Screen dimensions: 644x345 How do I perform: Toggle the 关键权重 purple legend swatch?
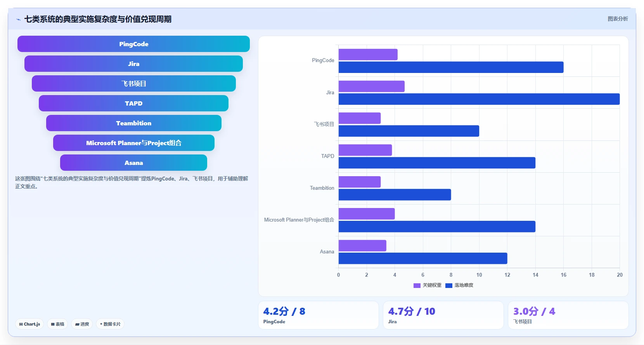(x=417, y=286)
